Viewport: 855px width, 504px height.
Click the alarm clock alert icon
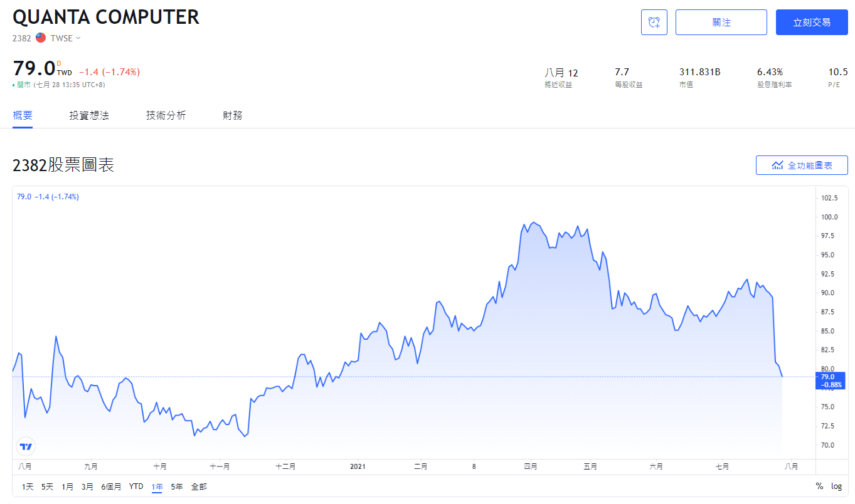click(654, 23)
